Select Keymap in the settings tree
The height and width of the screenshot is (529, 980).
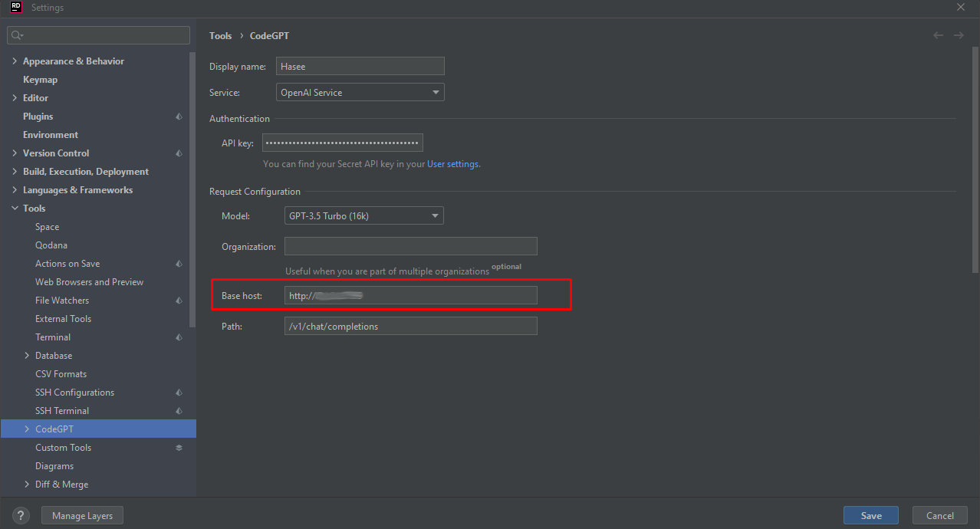[40, 80]
